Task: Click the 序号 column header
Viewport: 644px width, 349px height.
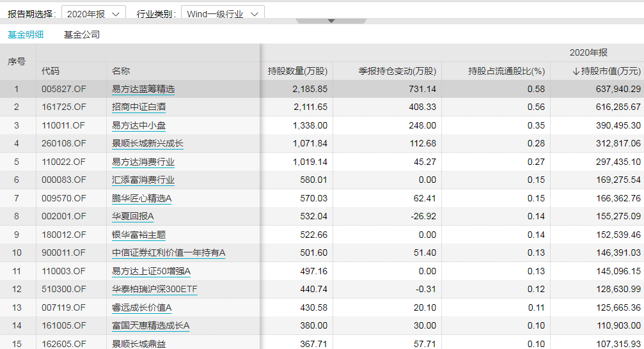Action: click(17, 61)
